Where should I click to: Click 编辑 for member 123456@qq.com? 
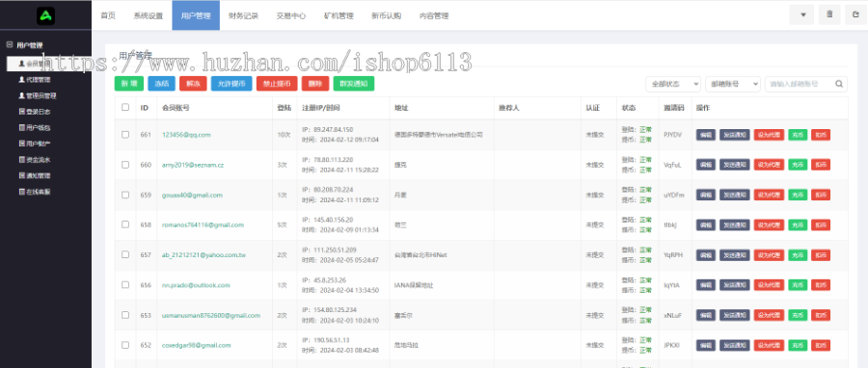[x=706, y=135]
